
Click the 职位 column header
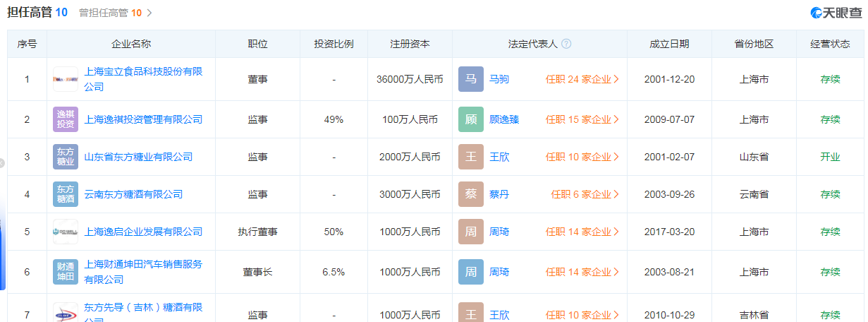coord(257,44)
